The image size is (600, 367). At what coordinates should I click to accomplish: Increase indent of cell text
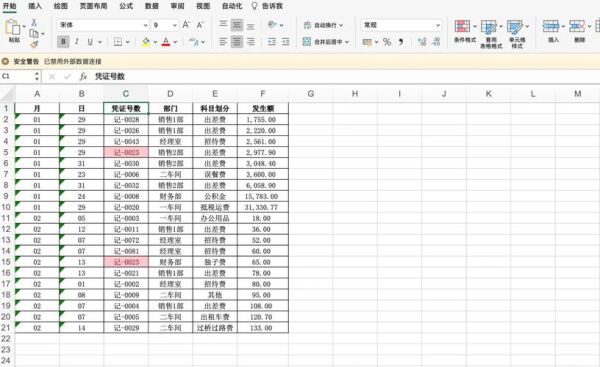285,41
